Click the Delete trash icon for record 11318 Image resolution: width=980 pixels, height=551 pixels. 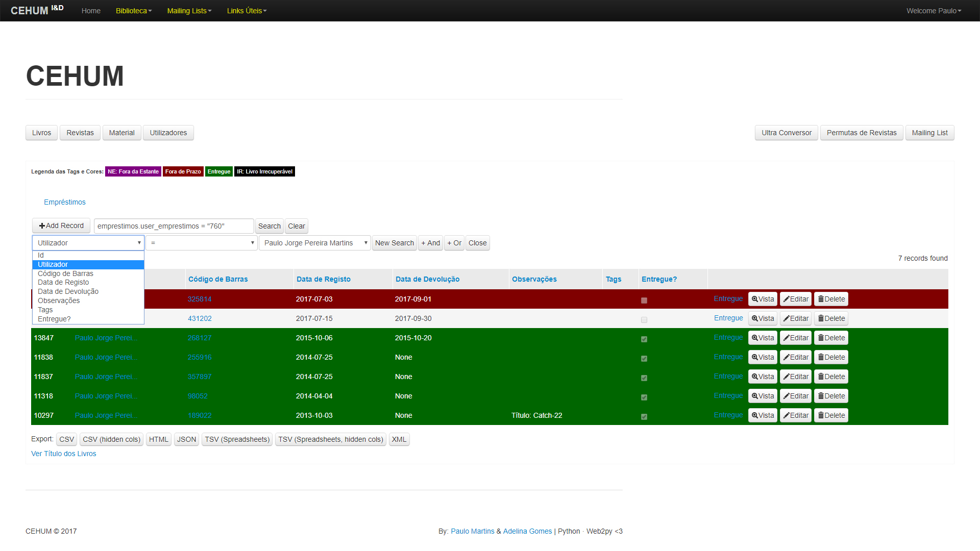pos(821,396)
